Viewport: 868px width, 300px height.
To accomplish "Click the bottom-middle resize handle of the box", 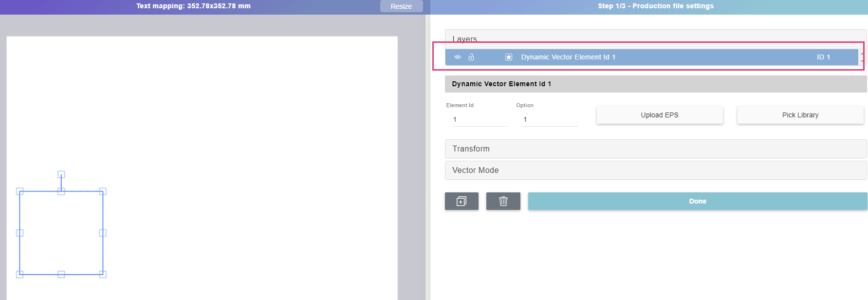I will (61, 274).
